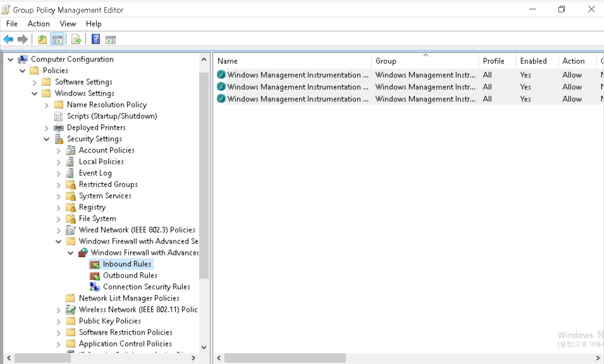The height and width of the screenshot is (364, 604).
Task: Click the Computer Configuration icon
Action: click(x=23, y=59)
